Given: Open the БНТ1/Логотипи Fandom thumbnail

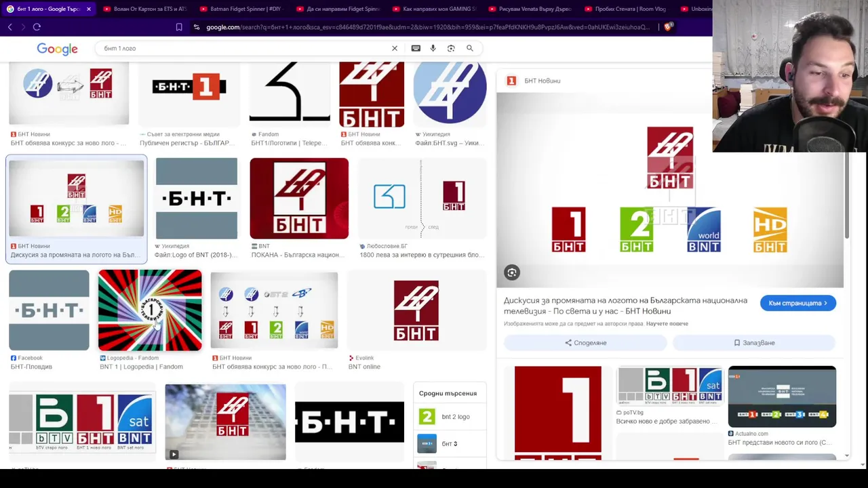Looking at the screenshot, I should click(290, 94).
